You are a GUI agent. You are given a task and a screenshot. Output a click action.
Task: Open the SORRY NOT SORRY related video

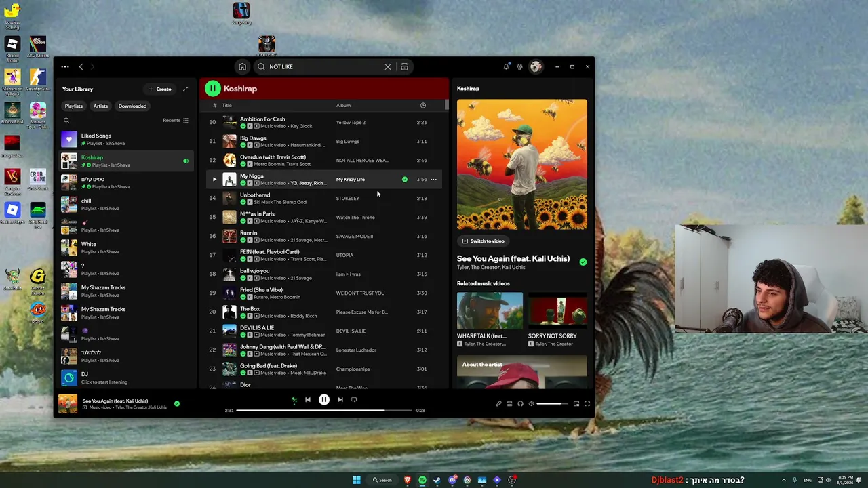557,320
